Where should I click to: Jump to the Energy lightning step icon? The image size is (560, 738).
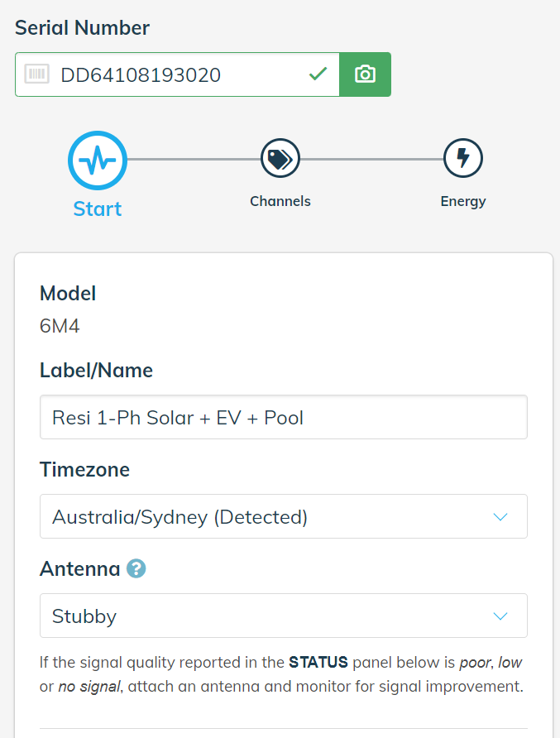point(463,158)
